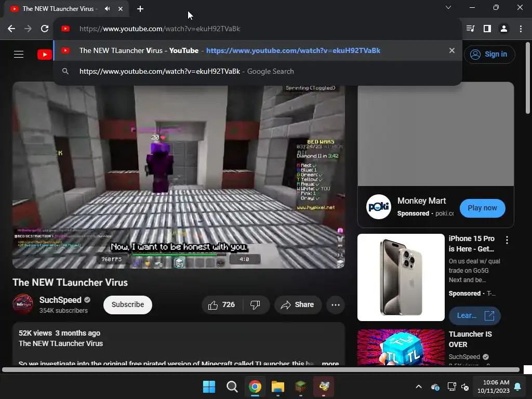Click the horizontal page scrollbar
The image size is (532, 399).
pyautogui.click(x=261, y=369)
